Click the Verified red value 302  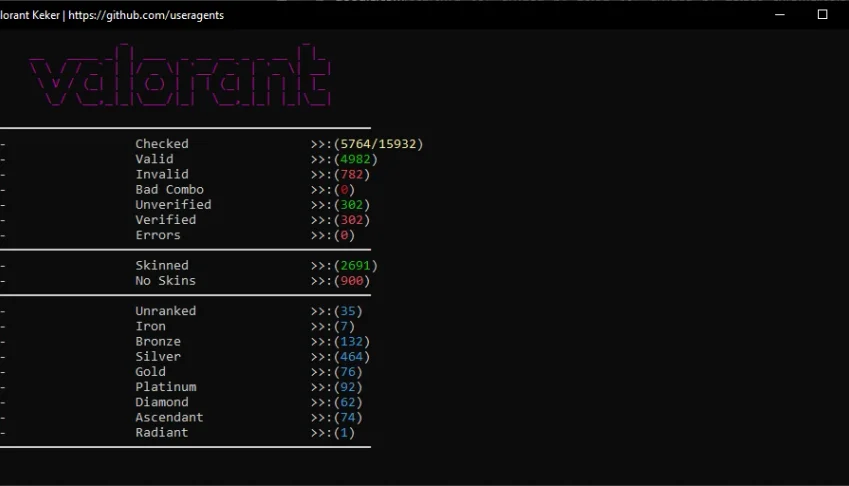pos(351,220)
